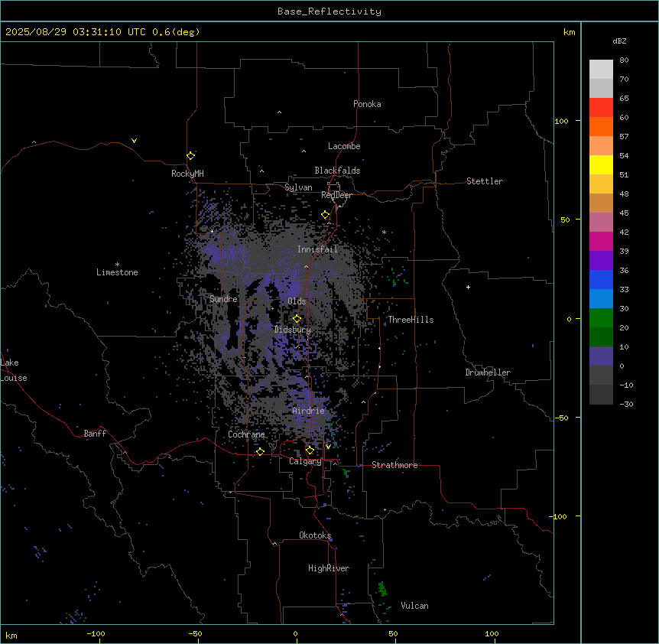Click the Innisfail city label

pyautogui.click(x=317, y=249)
